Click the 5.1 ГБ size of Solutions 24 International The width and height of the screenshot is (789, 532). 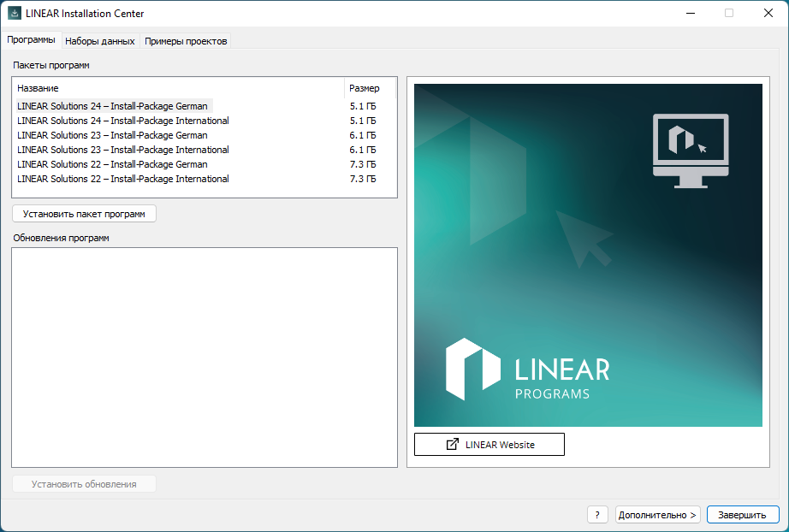[x=363, y=121]
